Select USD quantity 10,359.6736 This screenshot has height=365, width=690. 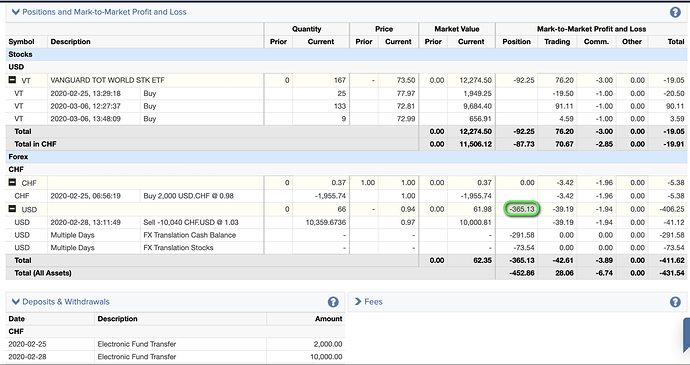coord(326,222)
